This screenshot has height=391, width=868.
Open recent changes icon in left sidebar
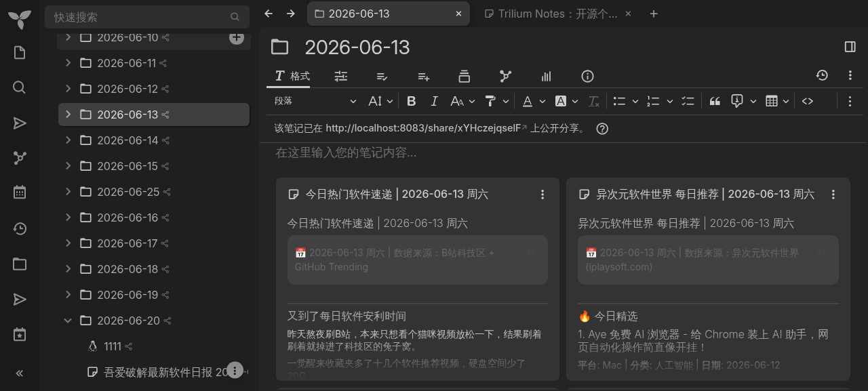(20, 228)
